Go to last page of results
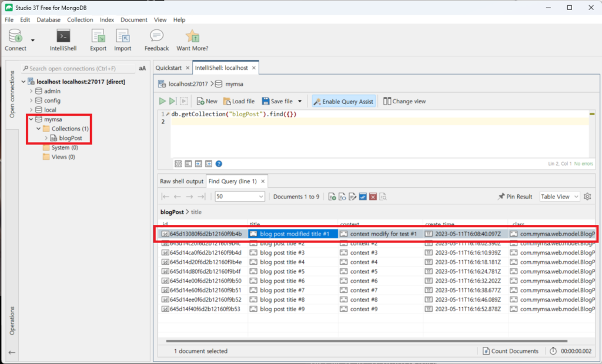Viewport: 602px width, 364px height. pyautogui.click(x=202, y=197)
